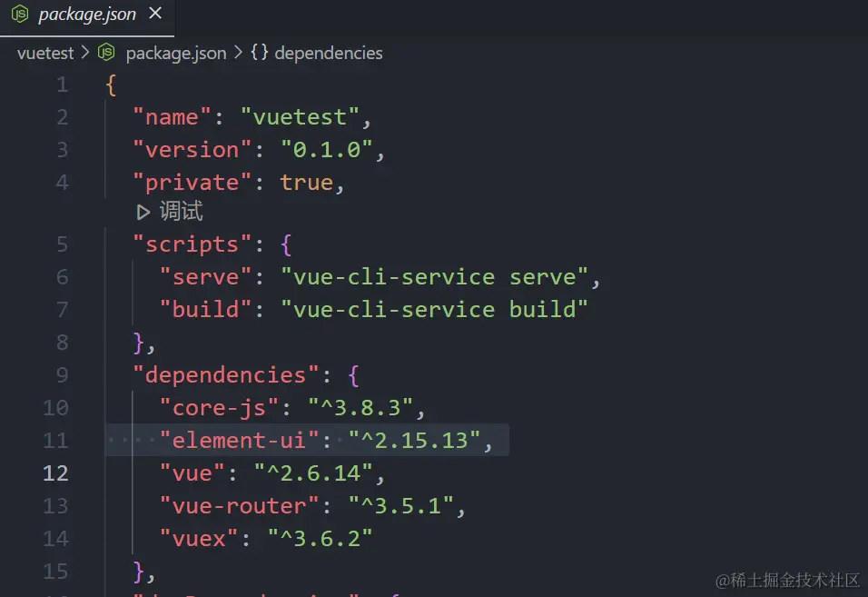Expand breadcrumb chevron after package.json
The height and width of the screenshot is (597, 868).
pos(238,53)
